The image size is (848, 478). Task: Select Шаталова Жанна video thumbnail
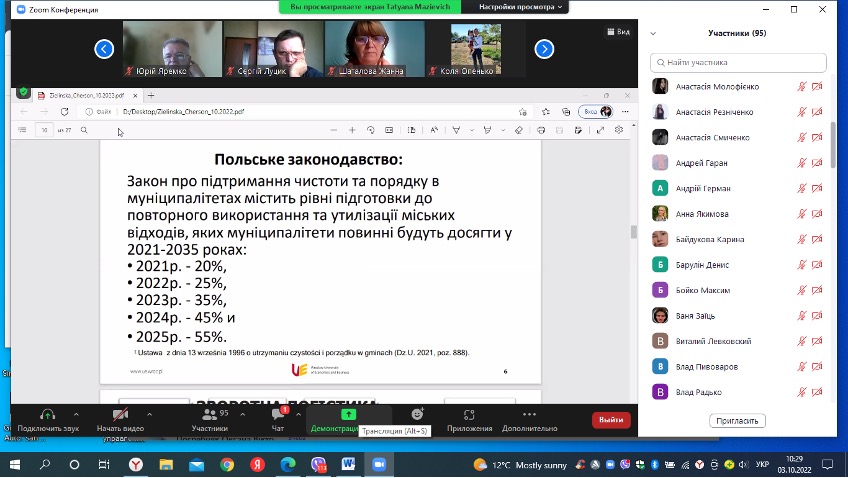[x=375, y=49]
